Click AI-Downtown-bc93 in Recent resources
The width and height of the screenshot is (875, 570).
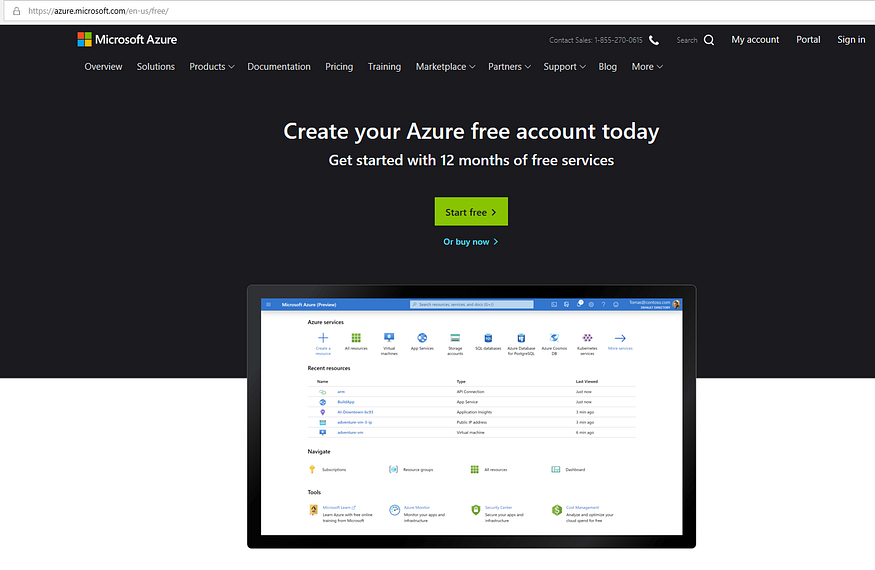pyautogui.click(x=355, y=412)
